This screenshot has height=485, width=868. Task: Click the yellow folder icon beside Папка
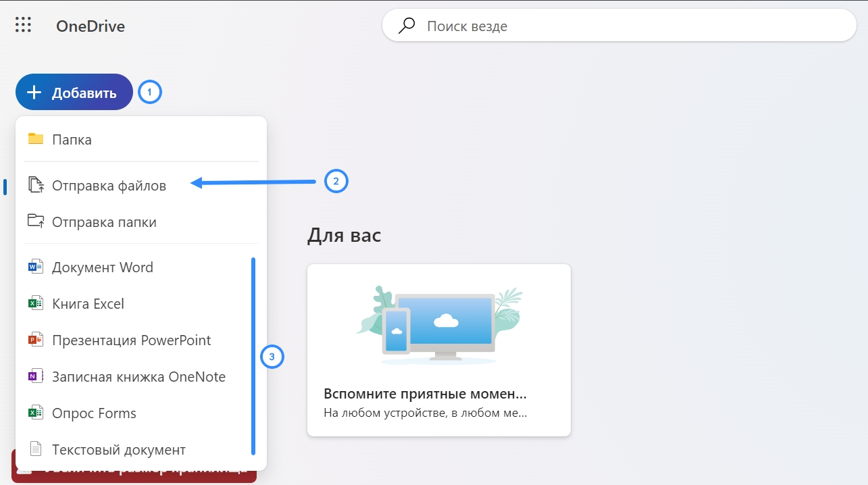(36, 139)
